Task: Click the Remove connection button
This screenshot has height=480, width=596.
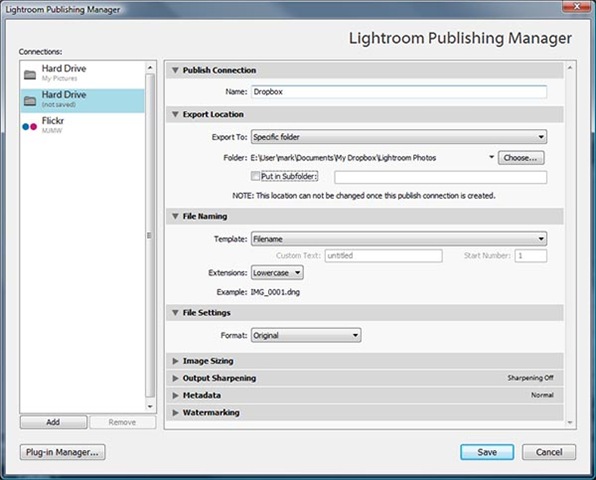Action: point(122,422)
